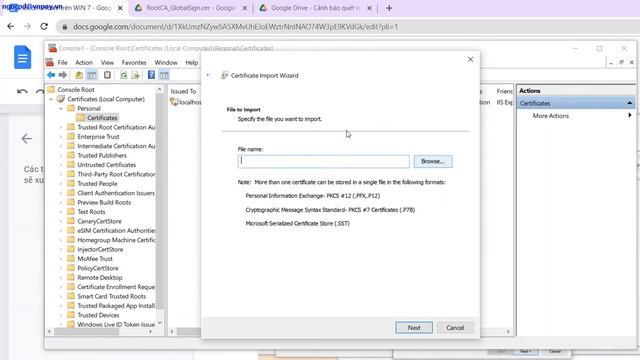The width and height of the screenshot is (640, 360).
Task: Click the Undo arrow in Google Docs
Action: point(22,91)
